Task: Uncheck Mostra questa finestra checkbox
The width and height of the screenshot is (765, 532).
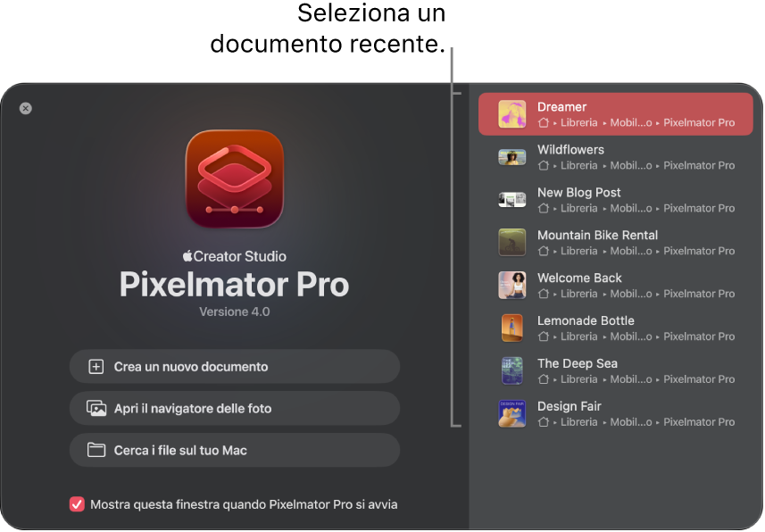Action: 77,504
